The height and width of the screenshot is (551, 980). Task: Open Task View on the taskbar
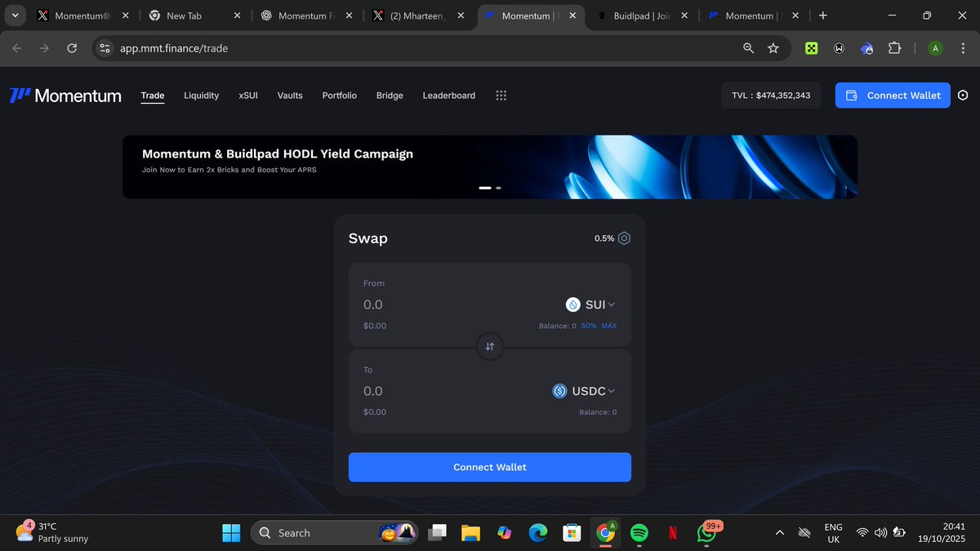[x=438, y=533]
